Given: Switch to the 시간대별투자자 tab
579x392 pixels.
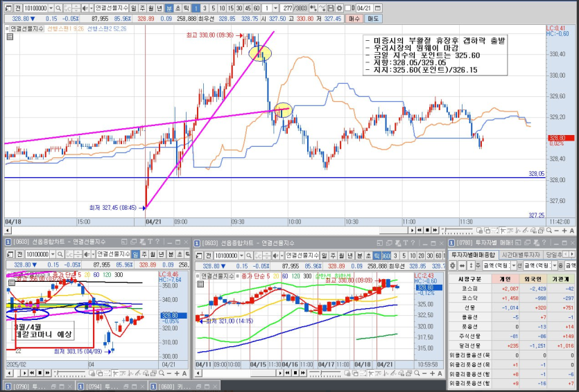Looking at the screenshot, I should [521, 255].
